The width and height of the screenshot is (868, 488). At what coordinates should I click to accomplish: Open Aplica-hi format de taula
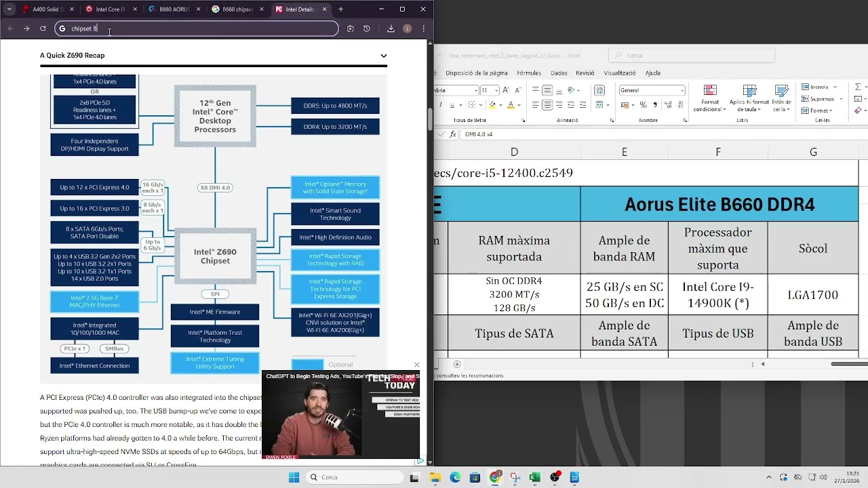point(749,98)
